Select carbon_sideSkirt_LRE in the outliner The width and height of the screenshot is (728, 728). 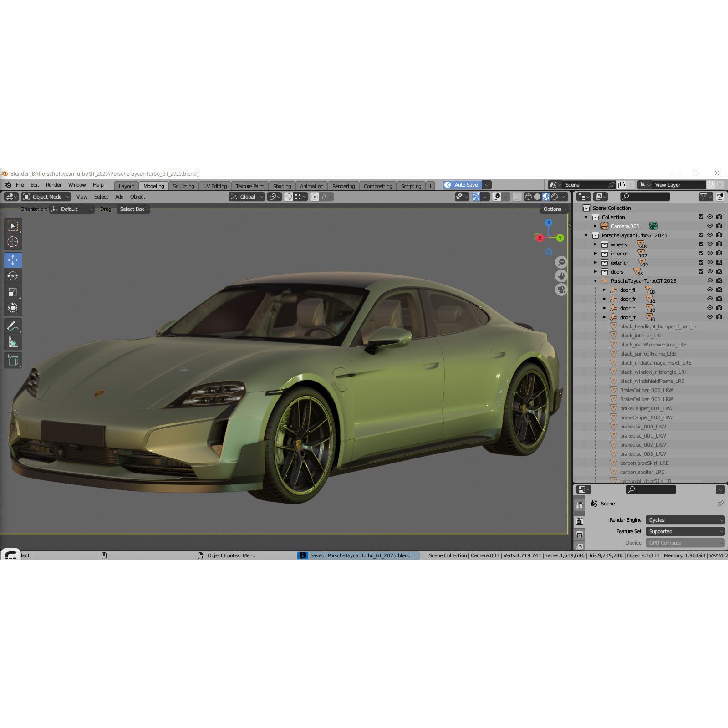click(x=644, y=463)
